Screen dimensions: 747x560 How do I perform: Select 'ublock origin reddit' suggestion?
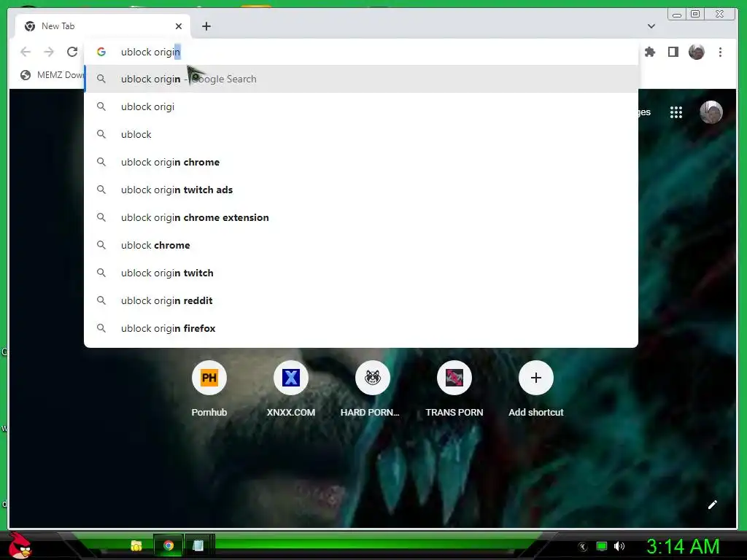[361, 300]
